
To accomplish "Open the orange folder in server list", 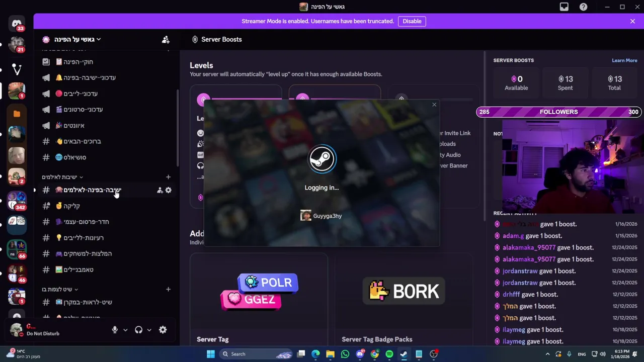I will click(x=17, y=114).
